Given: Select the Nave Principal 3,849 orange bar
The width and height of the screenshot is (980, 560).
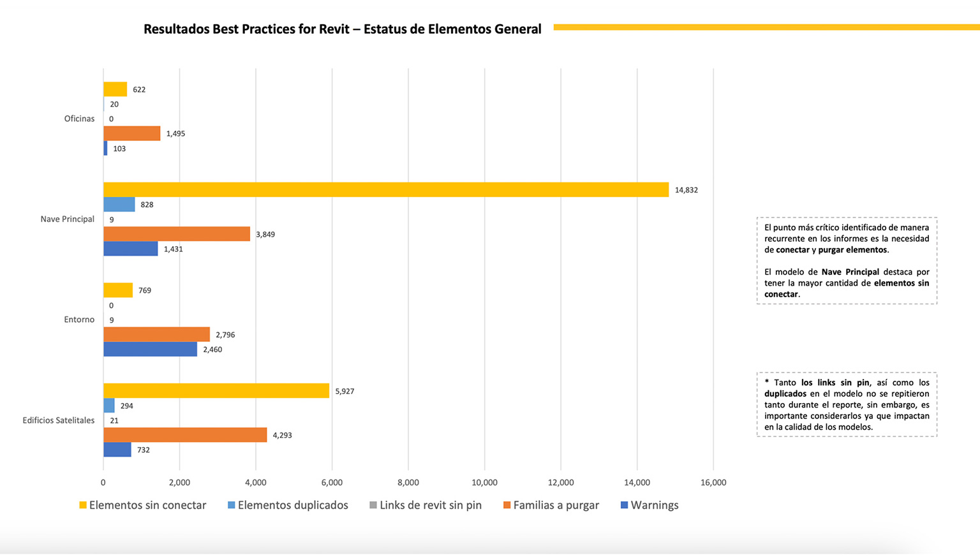Looking at the screenshot, I should (177, 234).
